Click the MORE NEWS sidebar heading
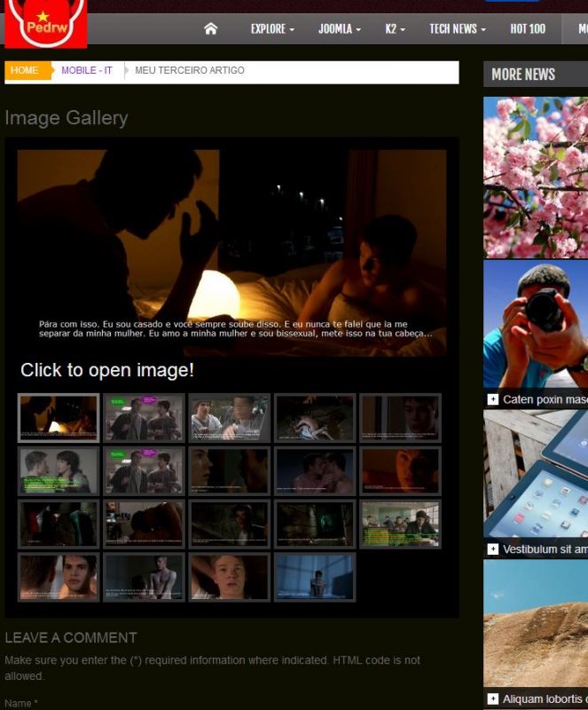Image resolution: width=588 pixels, height=710 pixels. coord(523,75)
